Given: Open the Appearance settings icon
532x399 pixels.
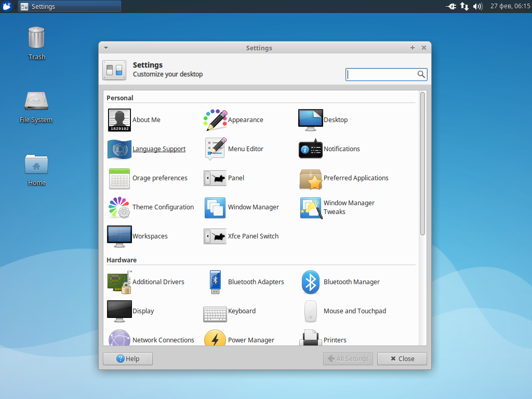Looking at the screenshot, I should [x=215, y=120].
